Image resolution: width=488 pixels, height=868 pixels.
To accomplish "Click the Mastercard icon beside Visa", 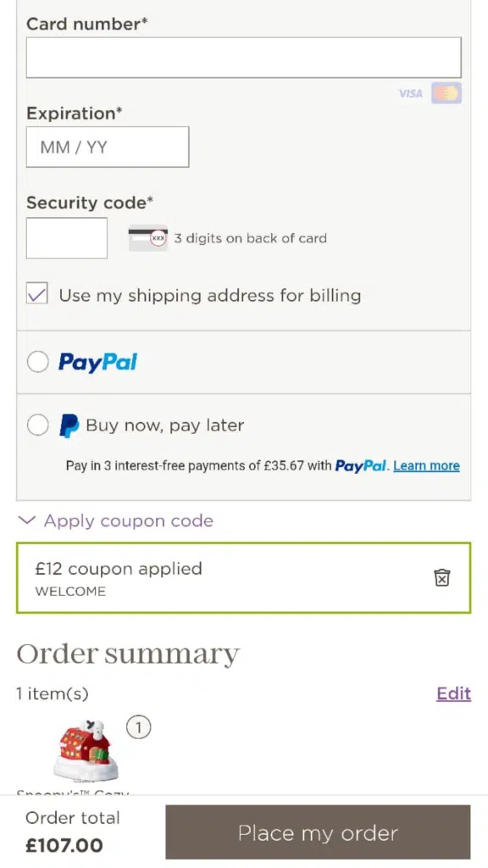I will pyautogui.click(x=446, y=93).
